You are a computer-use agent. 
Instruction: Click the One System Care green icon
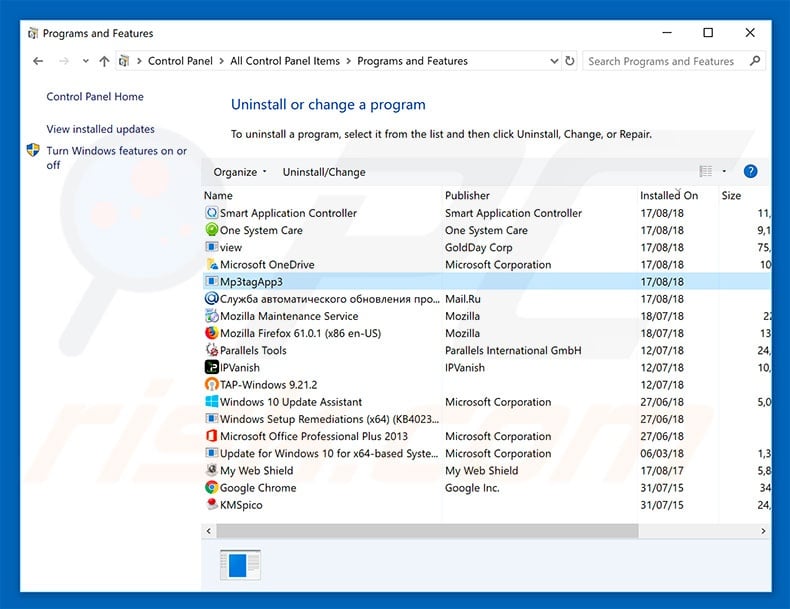tap(212, 230)
